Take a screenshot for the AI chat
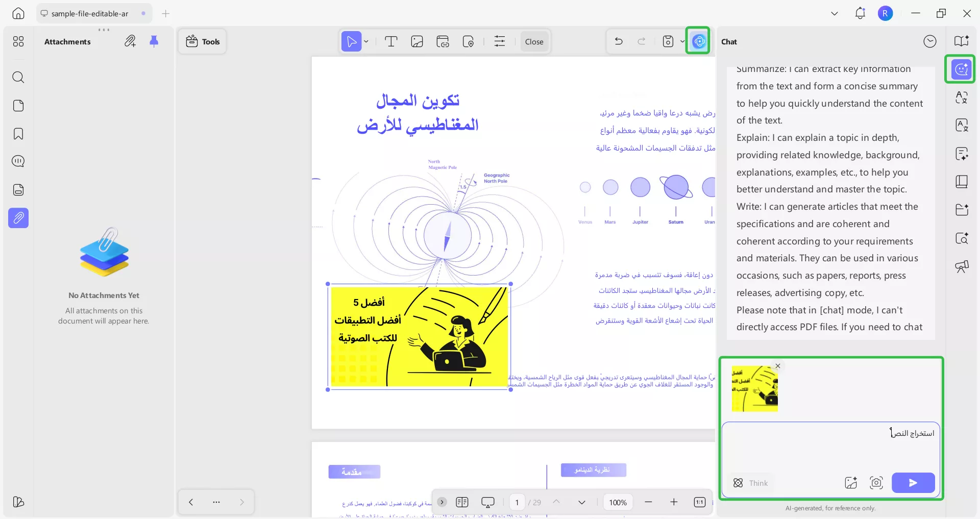Viewport: 980px width, 519px height. coord(876,483)
